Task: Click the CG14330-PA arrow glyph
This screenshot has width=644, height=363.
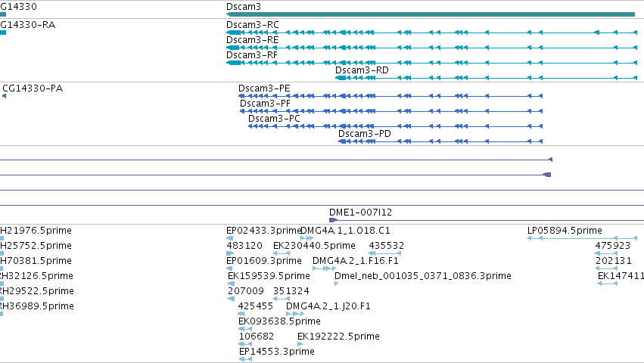Action: [x=4, y=96]
